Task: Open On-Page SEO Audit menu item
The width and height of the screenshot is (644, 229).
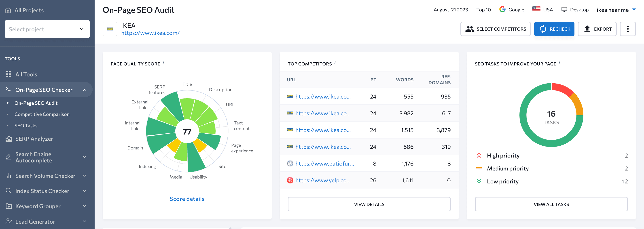Action: [x=36, y=103]
